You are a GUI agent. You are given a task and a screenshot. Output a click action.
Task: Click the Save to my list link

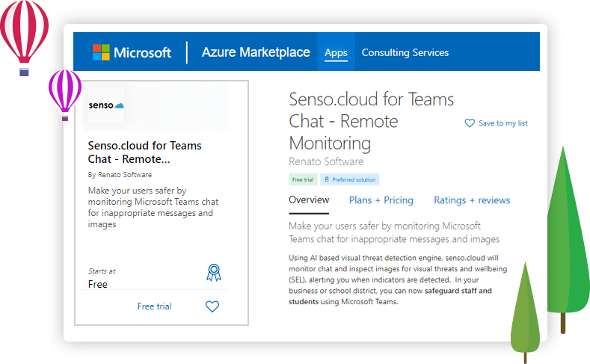tap(503, 123)
